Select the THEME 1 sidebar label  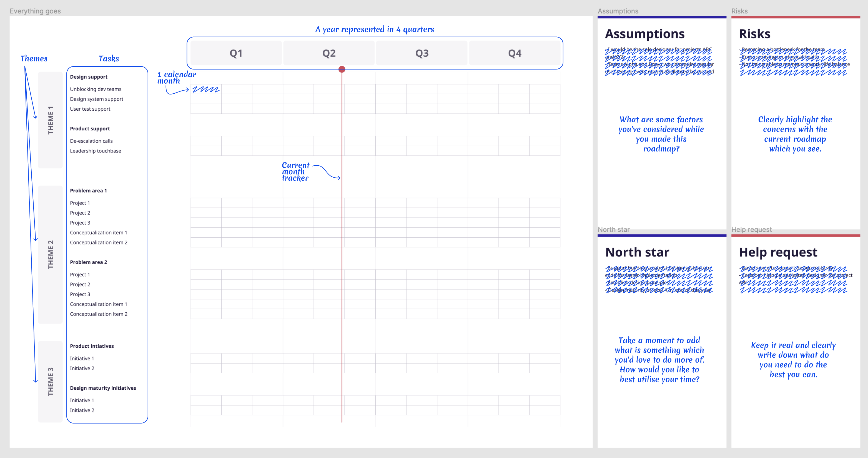click(51, 120)
